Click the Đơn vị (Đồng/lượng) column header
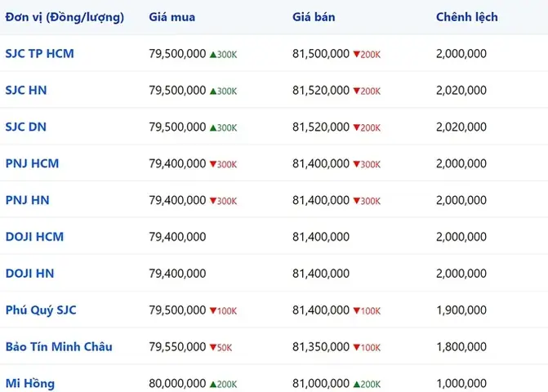The image size is (548, 392). click(65, 17)
